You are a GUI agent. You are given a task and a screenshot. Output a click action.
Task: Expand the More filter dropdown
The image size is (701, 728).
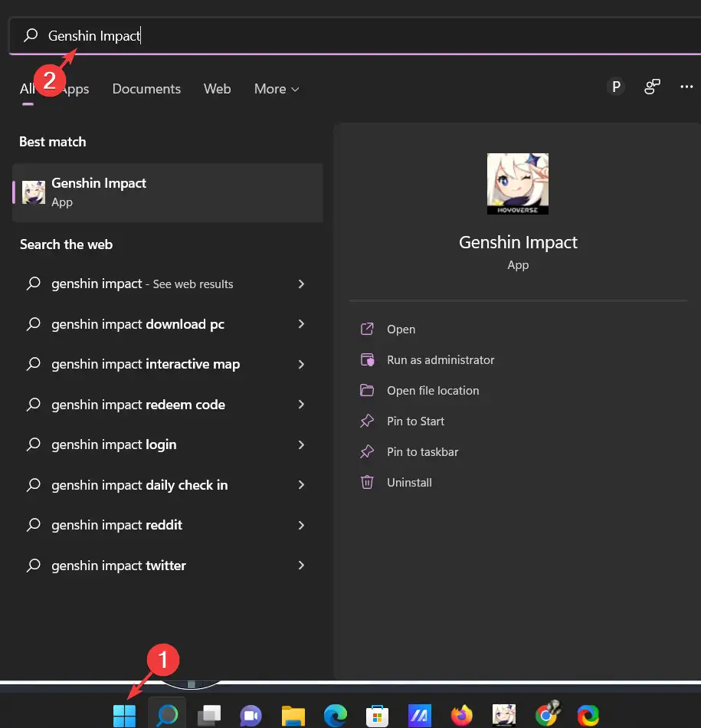(x=277, y=89)
